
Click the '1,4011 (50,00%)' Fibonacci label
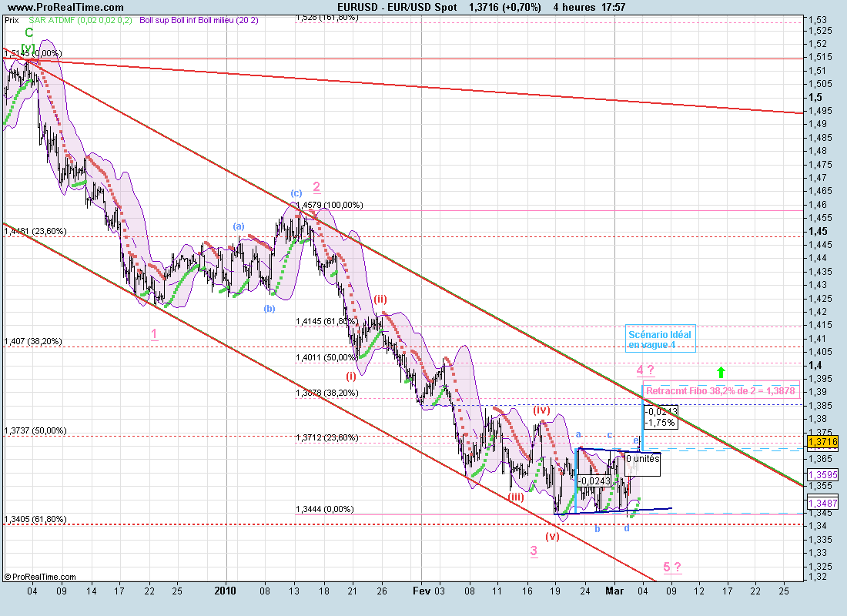(326, 358)
